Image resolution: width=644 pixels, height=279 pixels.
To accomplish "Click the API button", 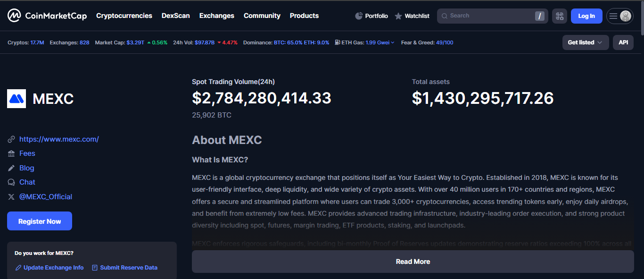I will point(623,42).
